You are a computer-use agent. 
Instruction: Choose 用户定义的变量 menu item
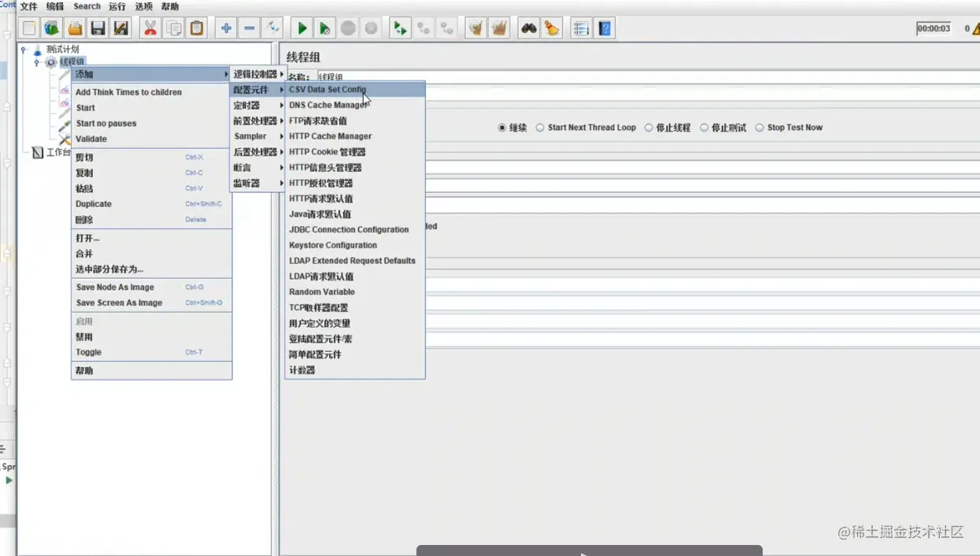point(355,324)
